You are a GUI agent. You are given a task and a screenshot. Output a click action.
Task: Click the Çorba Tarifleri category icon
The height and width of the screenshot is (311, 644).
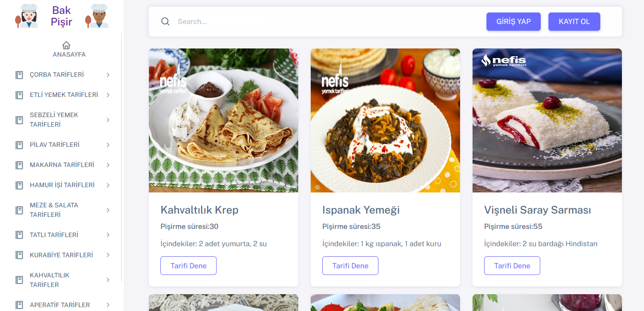pyautogui.click(x=18, y=74)
